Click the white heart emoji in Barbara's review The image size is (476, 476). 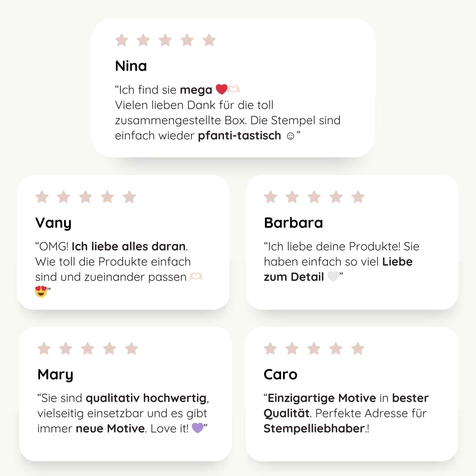point(333,276)
